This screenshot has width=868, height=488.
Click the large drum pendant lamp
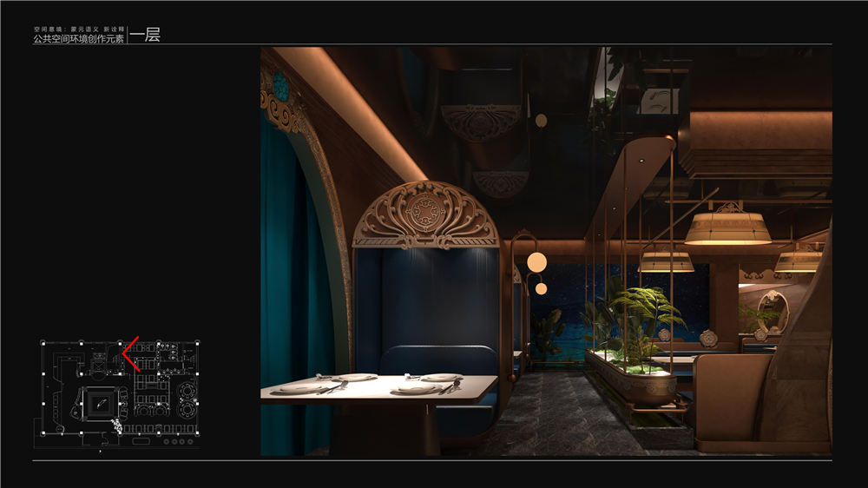tap(728, 227)
